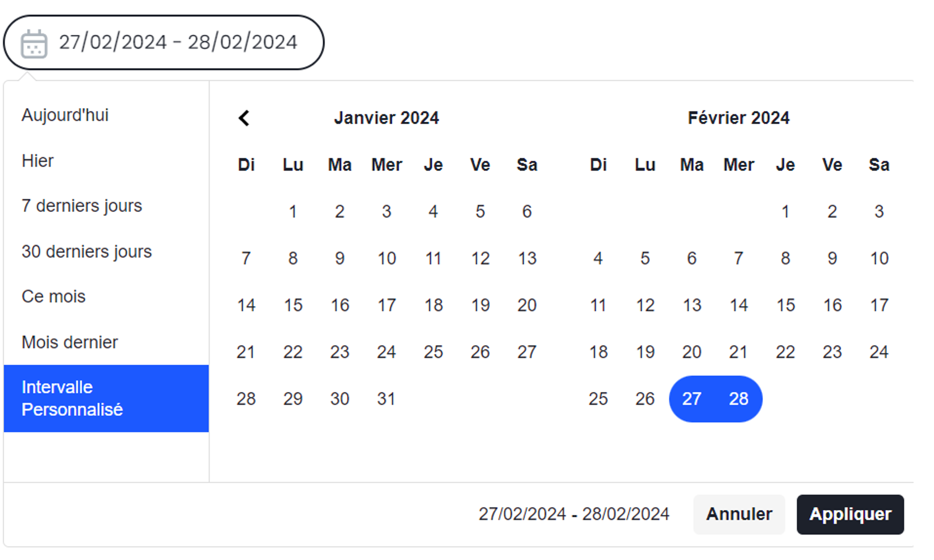Image resolution: width=934 pixels, height=560 pixels.
Task: Pick January 15 in the calendar
Action: [293, 305]
